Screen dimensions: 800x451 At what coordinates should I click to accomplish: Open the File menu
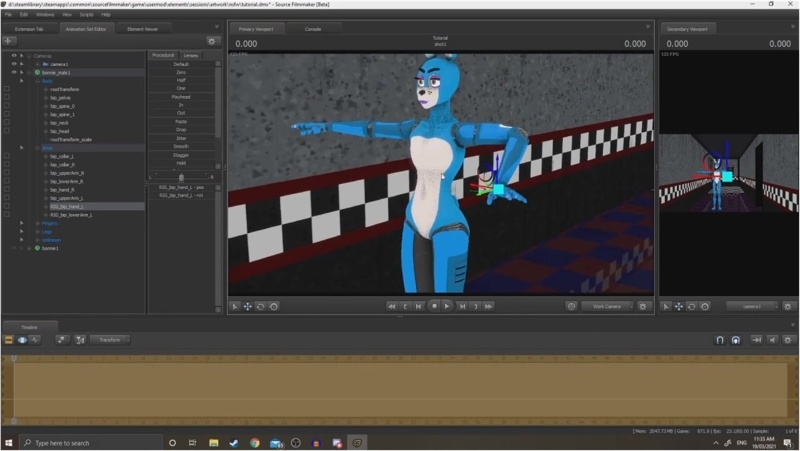coord(9,15)
